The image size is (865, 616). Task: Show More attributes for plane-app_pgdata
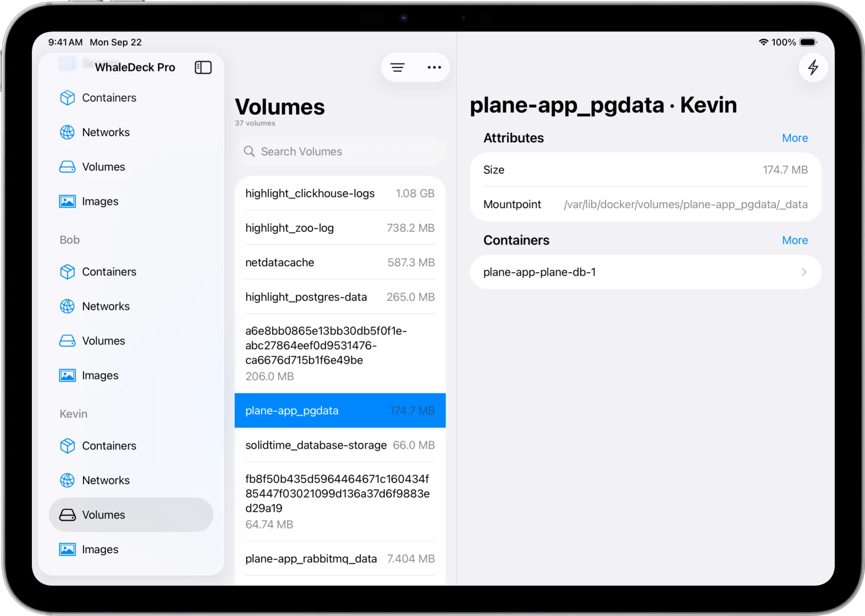pos(794,138)
